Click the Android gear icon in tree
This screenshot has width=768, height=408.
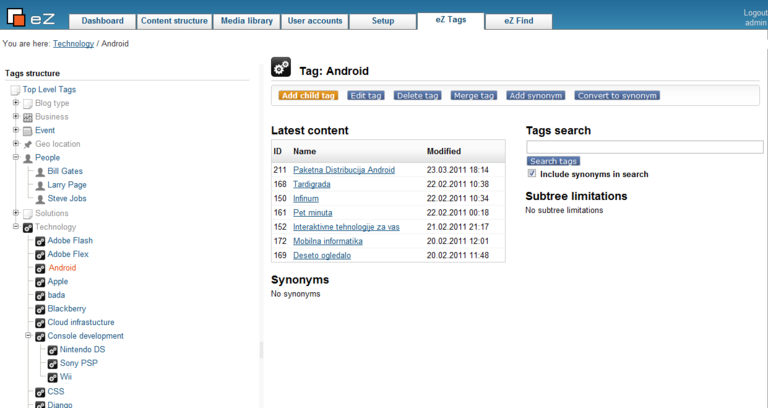coord(40,269)
